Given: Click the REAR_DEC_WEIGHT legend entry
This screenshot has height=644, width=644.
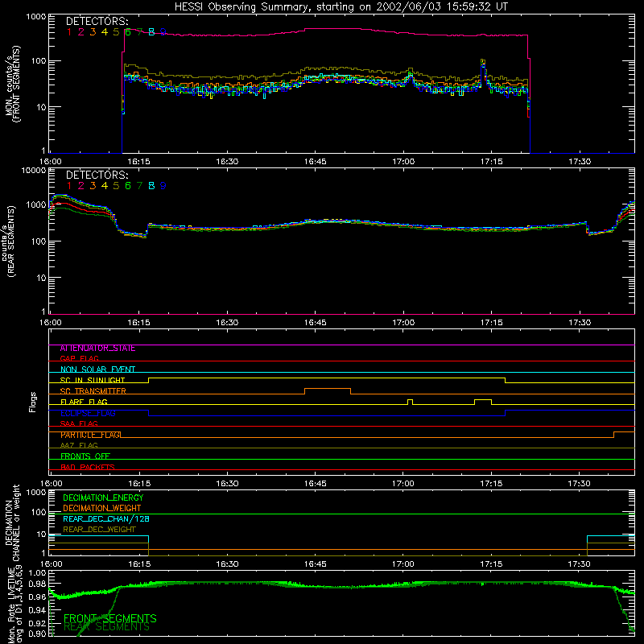Looking at the screenshot, I should pos(99,530).
